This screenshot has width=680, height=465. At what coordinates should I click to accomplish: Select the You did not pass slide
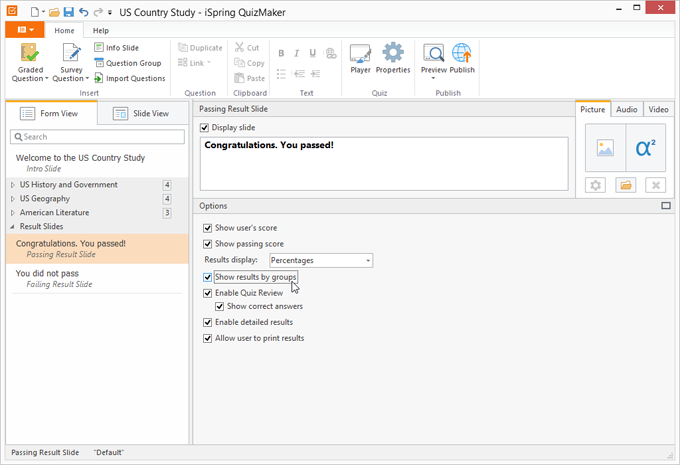[x=97, y=278]
